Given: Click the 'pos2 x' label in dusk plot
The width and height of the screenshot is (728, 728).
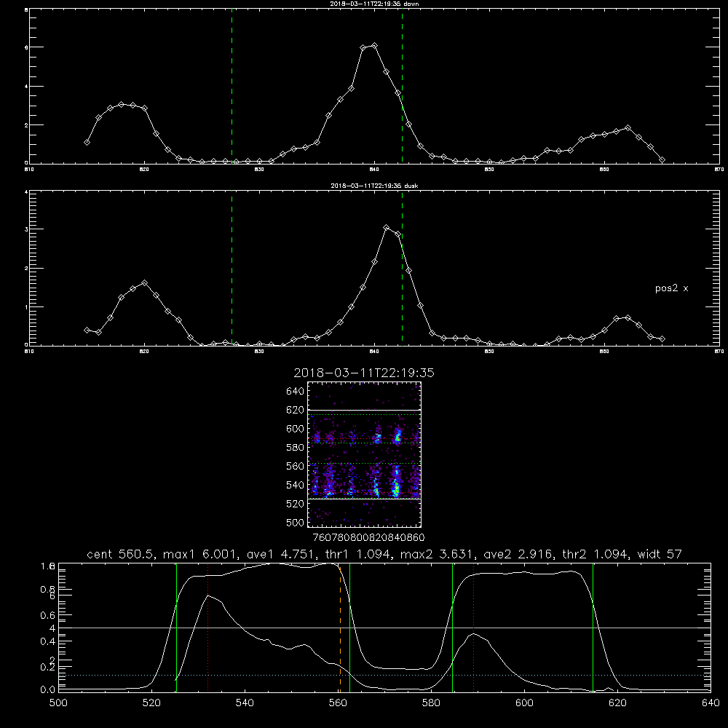Looking at the screenshot, I should coord(671,288).
